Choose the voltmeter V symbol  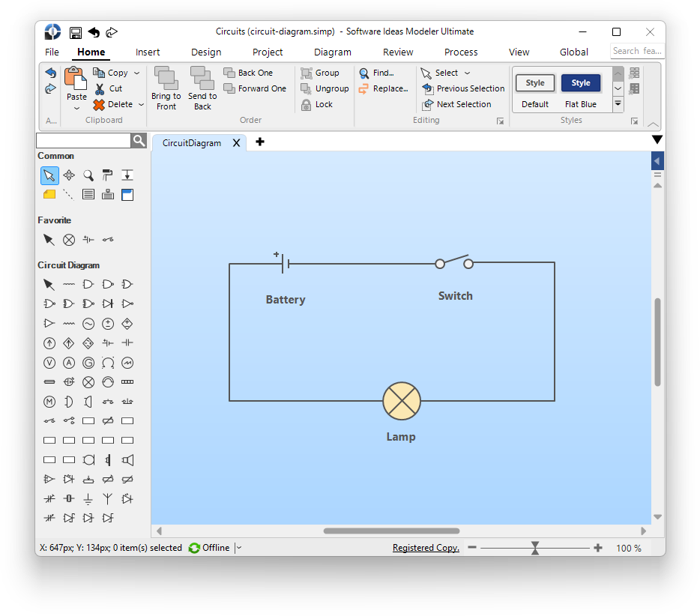(x=49, y=363)
